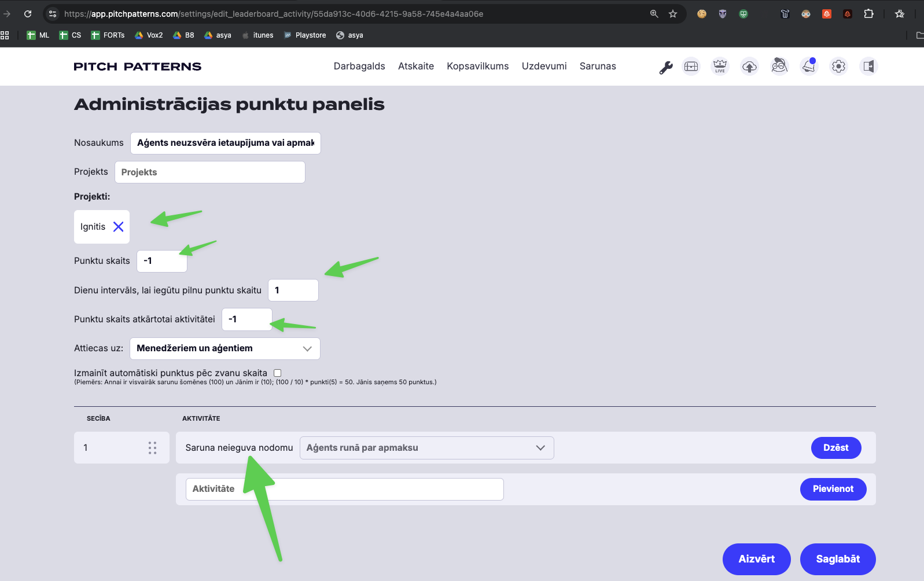This screenshot has height=581, width=924.
Task: Click the Saglabāt button
Action: 838,559
